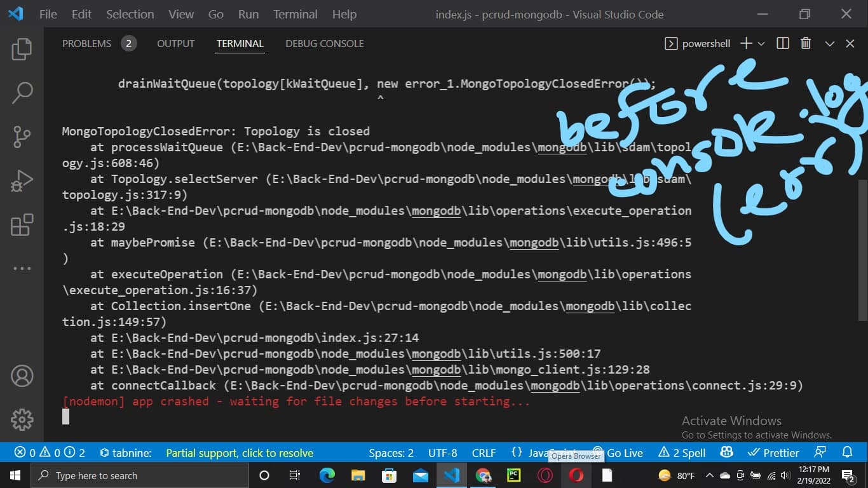868x488 pixels.
Task: Kill terminal with the trash icon
Action: [x=806, y=43]
